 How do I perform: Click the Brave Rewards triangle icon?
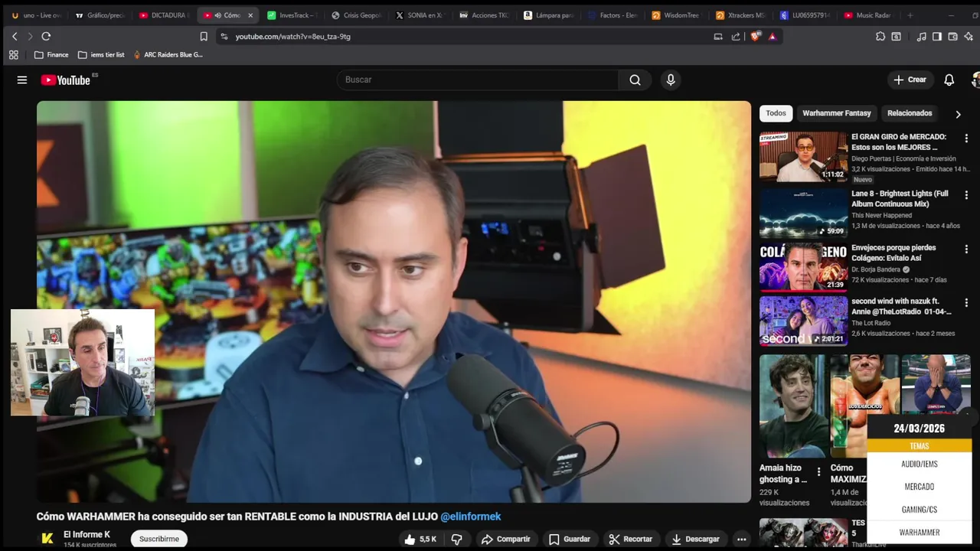click(x=772, y=36)
